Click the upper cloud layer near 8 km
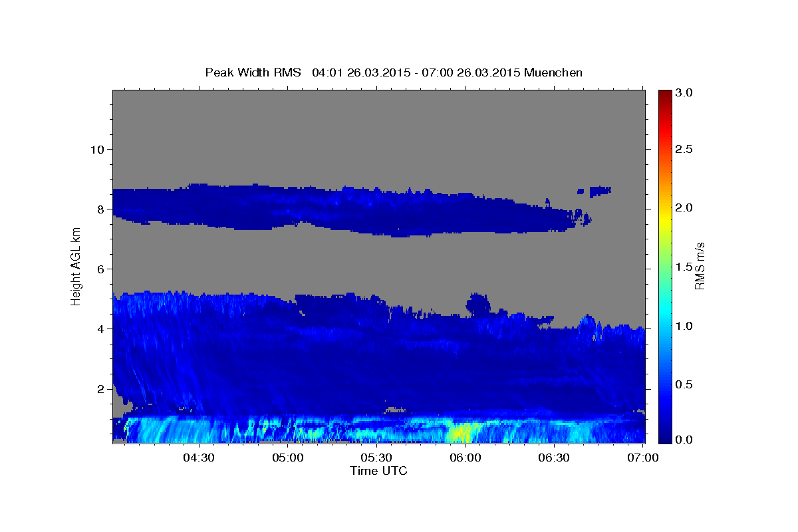The width and height of the screenshot is (798, 532). point(346,209)
